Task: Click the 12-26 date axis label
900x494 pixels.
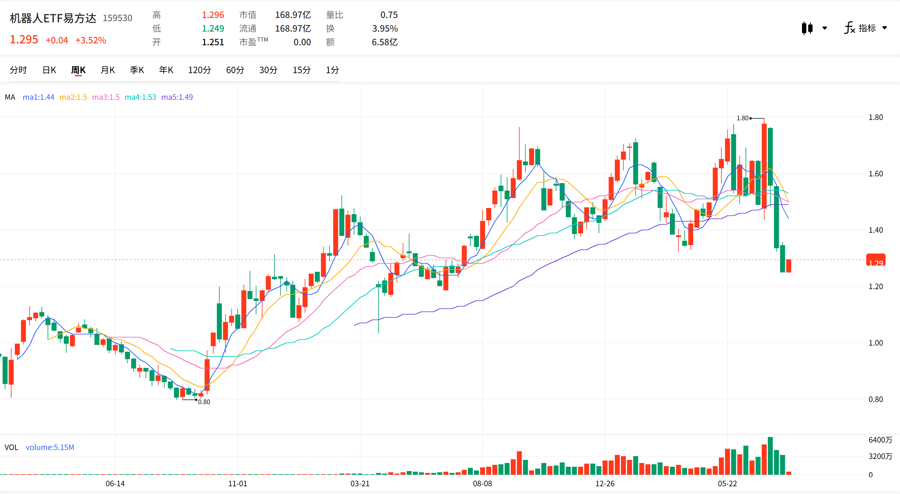Action: point(604,484)
